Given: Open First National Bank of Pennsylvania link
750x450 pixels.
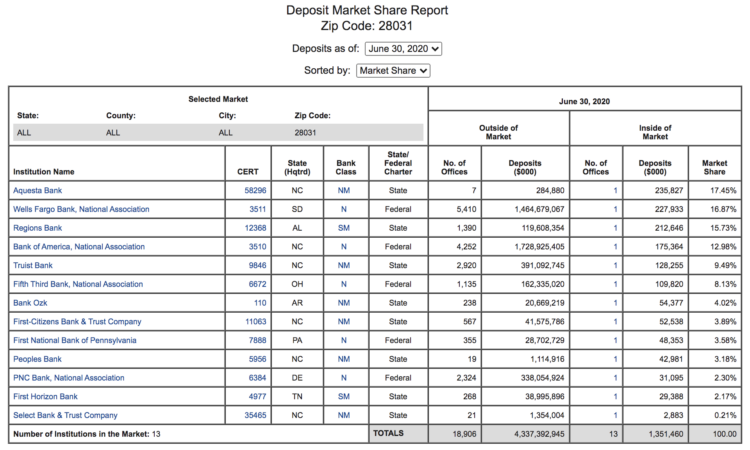Looking at the screenshot, I should tap(75, 340).
